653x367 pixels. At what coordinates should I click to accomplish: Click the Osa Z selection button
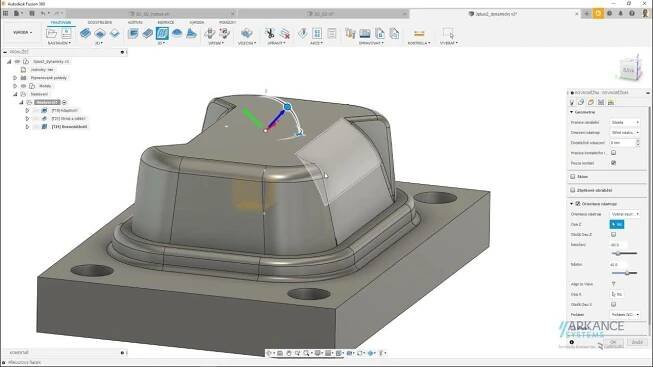coord(617,225)
